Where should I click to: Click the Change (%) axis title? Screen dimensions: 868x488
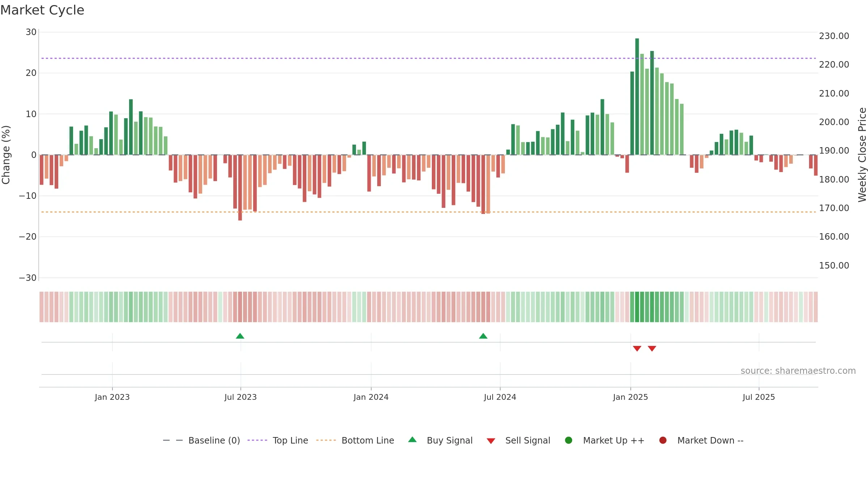[6, 155]
